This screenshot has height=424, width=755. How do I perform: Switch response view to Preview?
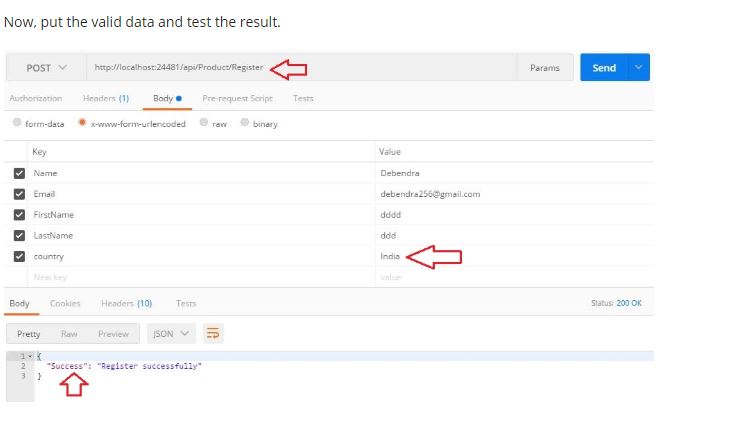click(113, 334)
